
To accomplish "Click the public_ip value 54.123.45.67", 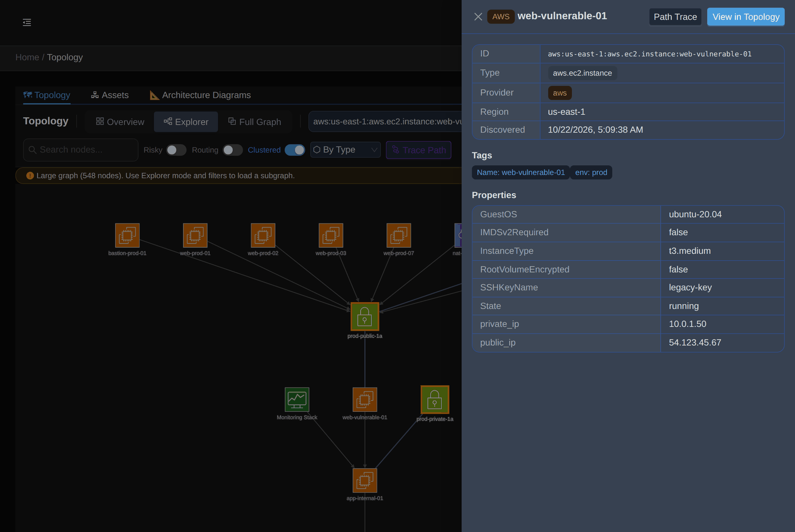I will click(695, 343).
